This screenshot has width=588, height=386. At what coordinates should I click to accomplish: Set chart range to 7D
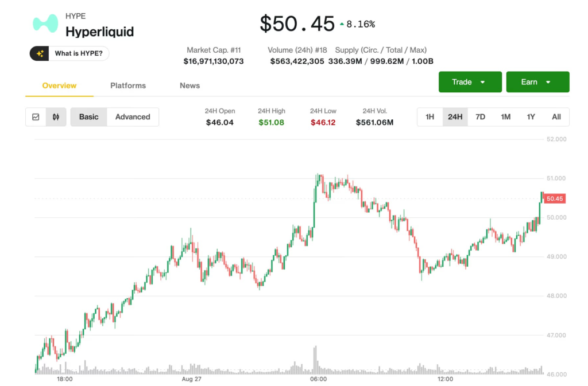[480, 117]
